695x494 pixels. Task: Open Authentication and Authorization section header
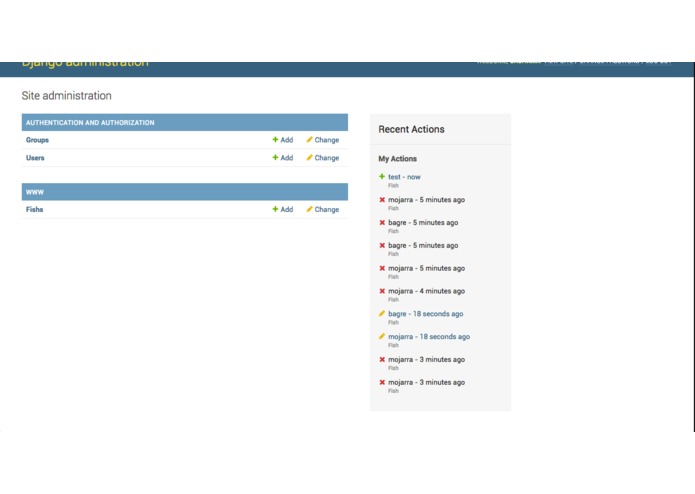point(90,123)
